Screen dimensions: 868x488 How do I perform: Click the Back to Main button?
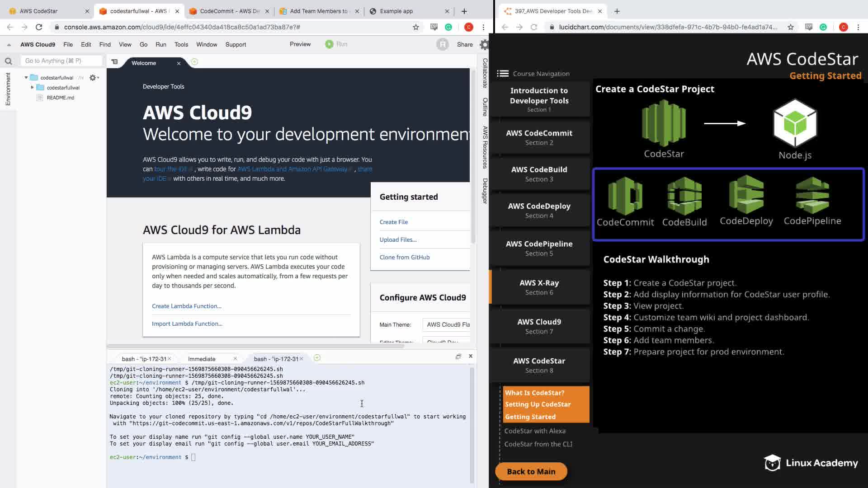(531, 471)
